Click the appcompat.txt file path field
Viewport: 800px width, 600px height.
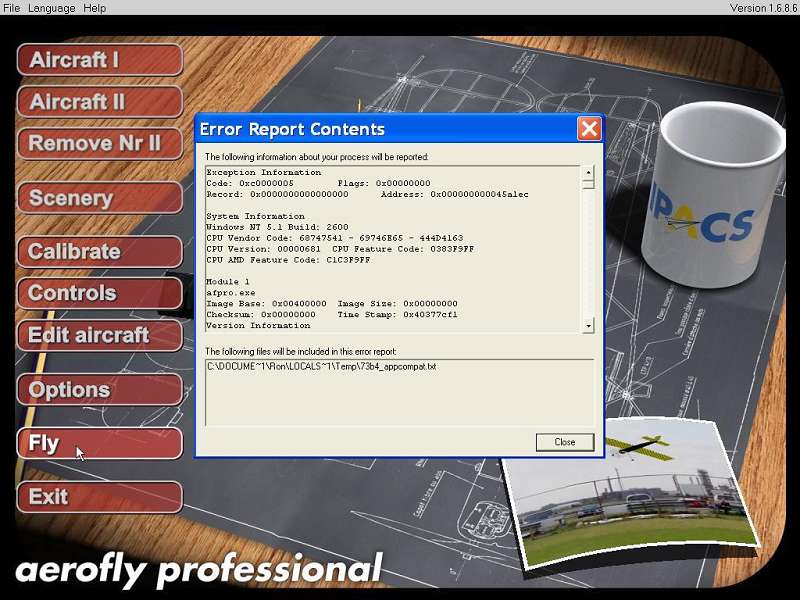(399, 392)
